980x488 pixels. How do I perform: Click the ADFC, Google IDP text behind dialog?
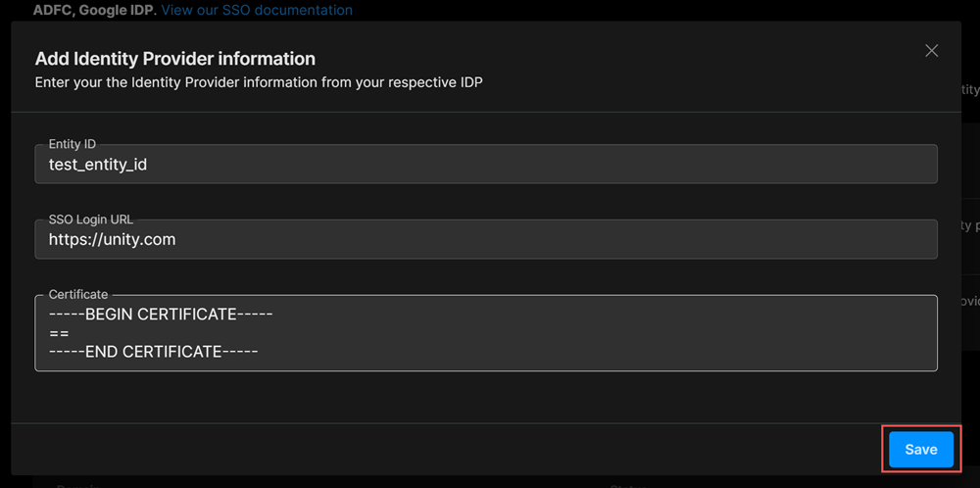[95, 10]
